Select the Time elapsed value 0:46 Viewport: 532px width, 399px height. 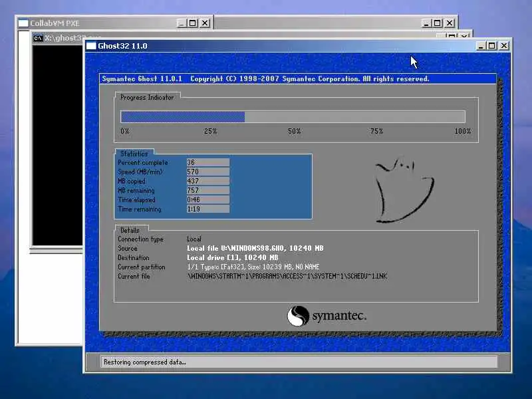(x=208, y=200)
